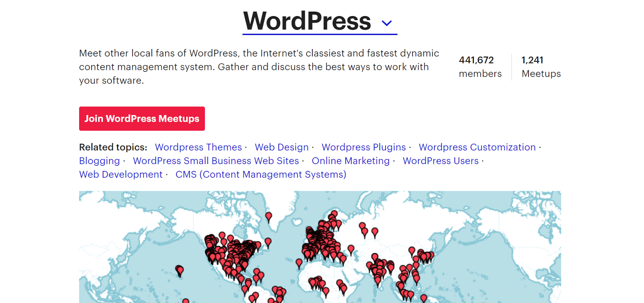644x303 pixels.
Task: Select the Wordpress Plugins topic link
Action: coord(363,147)
